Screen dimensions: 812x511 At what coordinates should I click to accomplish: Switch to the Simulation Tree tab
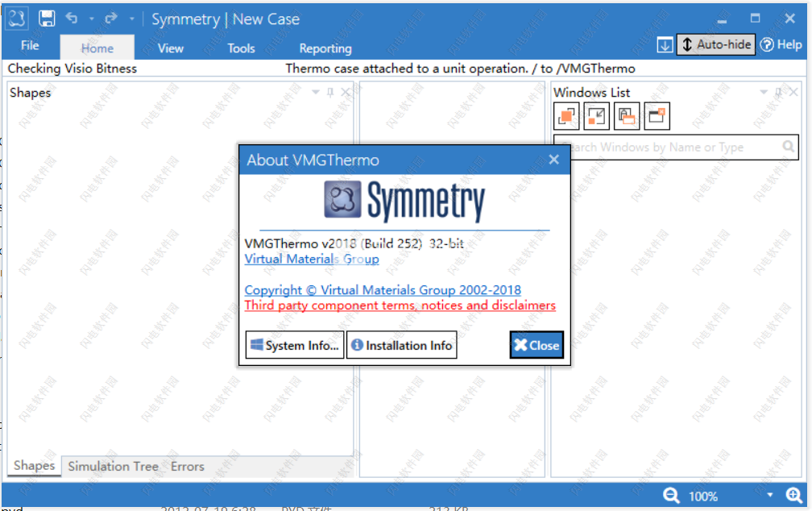113,467
